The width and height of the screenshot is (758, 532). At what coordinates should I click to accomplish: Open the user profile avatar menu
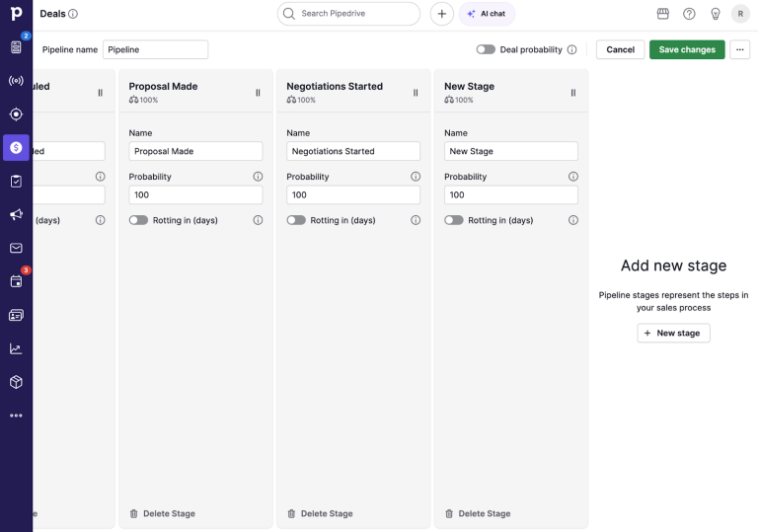[x=740, y=14]
